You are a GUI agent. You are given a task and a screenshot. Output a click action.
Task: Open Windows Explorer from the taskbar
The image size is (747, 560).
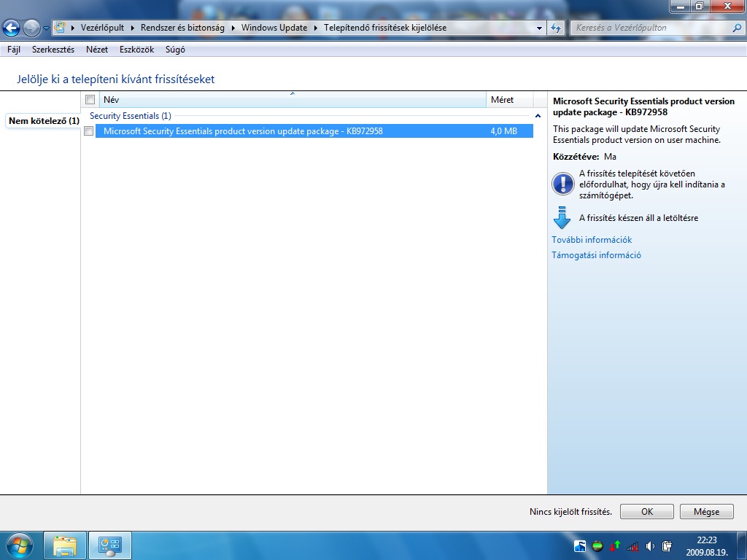(x=65, y=545)
